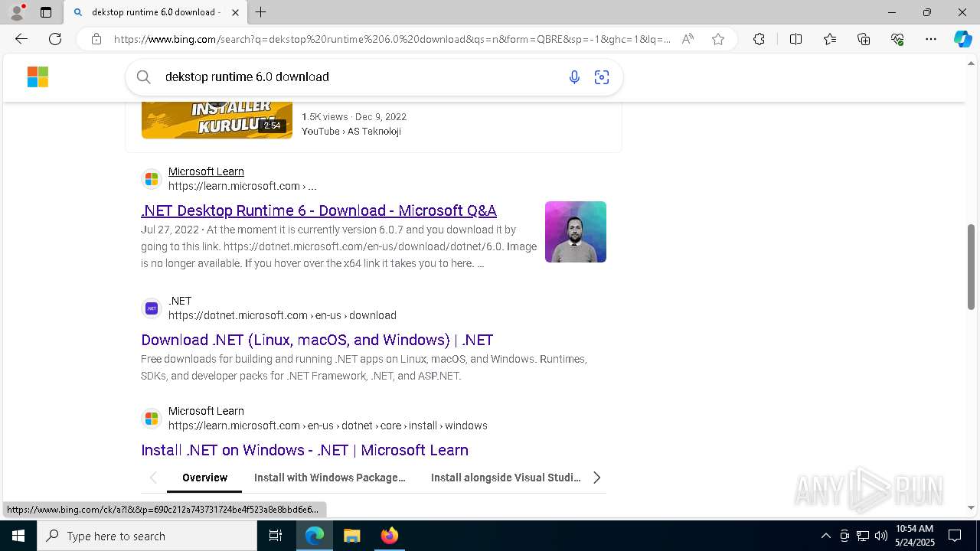The width and height of the screenshot is (980, 551).
Task: Show hidden system tray icons
Action: [x=825, y=536]
